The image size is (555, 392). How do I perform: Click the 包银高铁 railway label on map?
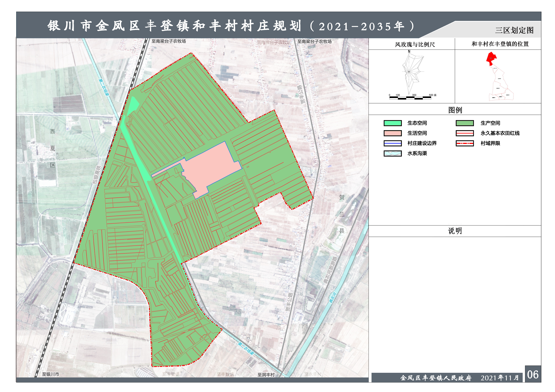point(97,175)
